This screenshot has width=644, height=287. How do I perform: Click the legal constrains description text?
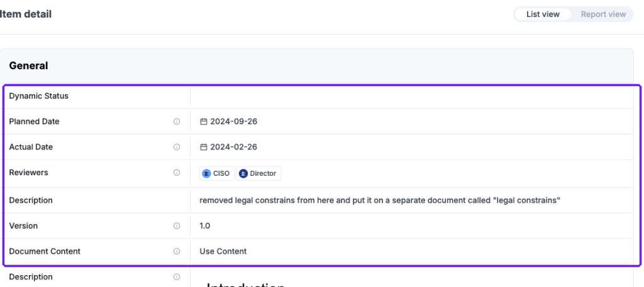380,200
